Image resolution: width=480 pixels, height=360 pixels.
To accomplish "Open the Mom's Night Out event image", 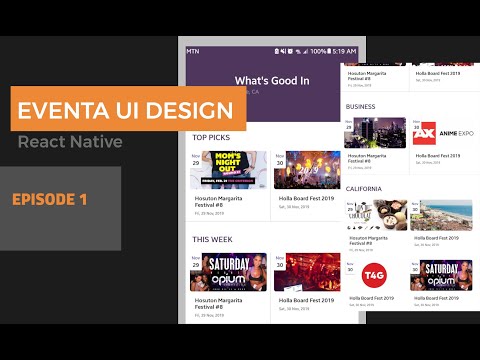I will (228, 170).
